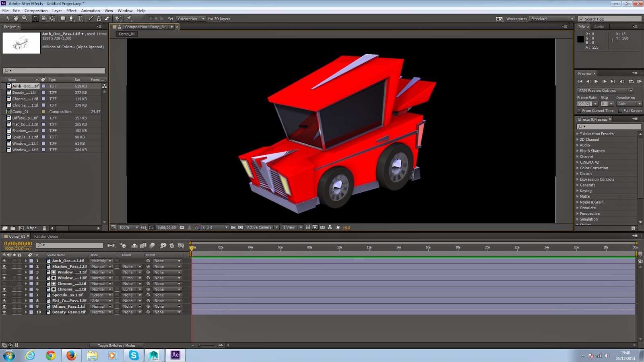The height and width of the screenshot is (362, 644).
Task: Open the 1 View layout dropdown
Action: pyautogui.click(x=292, y=228)
